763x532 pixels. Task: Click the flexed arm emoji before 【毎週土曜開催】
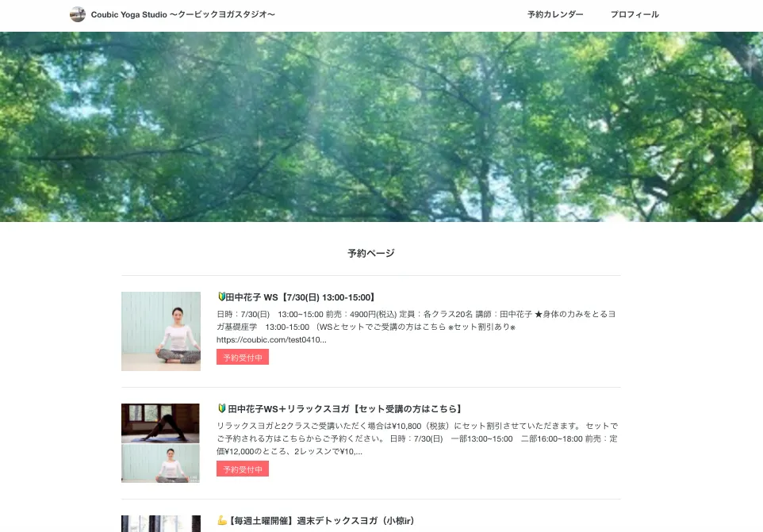tap(222, 520)
